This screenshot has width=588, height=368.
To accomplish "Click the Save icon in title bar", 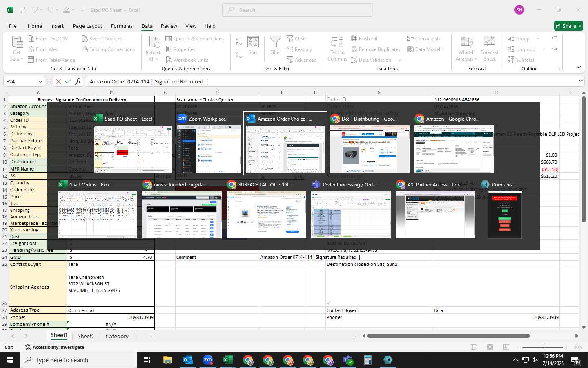I will coord(23,10).
